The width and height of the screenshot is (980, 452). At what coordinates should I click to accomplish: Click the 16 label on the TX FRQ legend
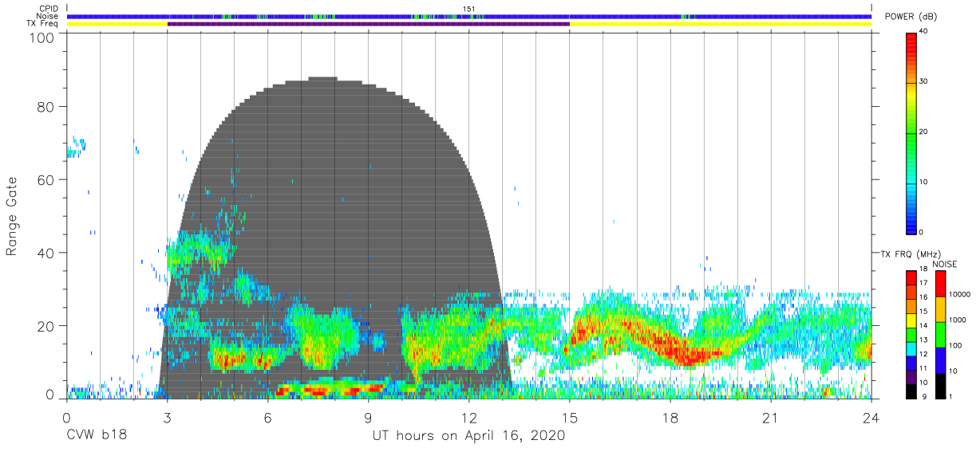click(x=924, y=297)
